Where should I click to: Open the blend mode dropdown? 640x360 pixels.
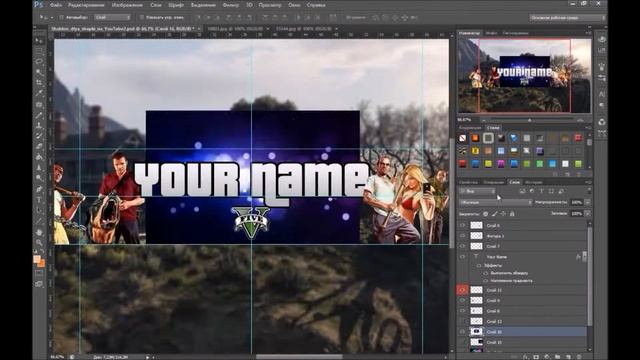(496, 202)
